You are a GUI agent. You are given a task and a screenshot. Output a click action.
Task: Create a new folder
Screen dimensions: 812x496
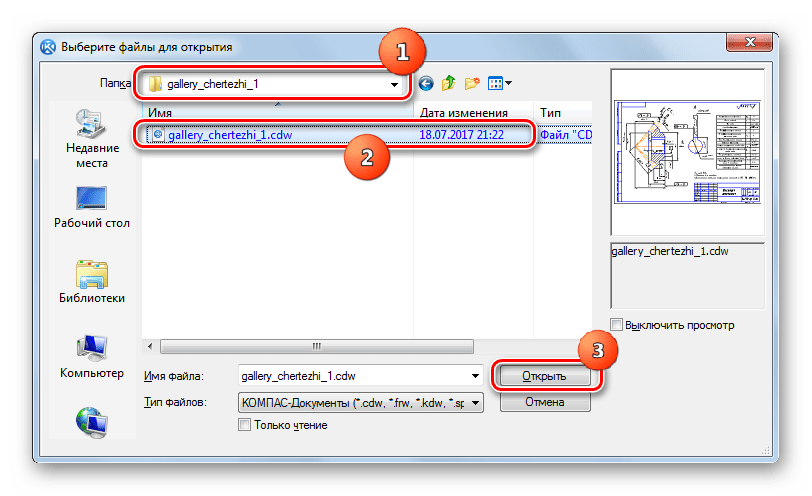tap(473, 84)
